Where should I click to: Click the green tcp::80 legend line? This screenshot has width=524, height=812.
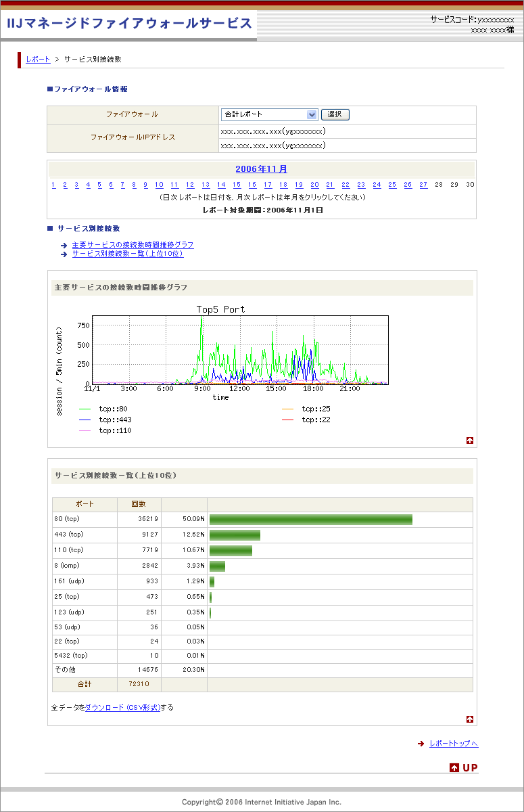[x=85, y=409]
